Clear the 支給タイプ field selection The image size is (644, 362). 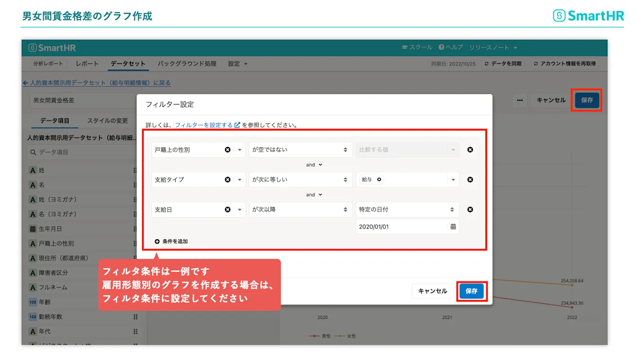227,179
